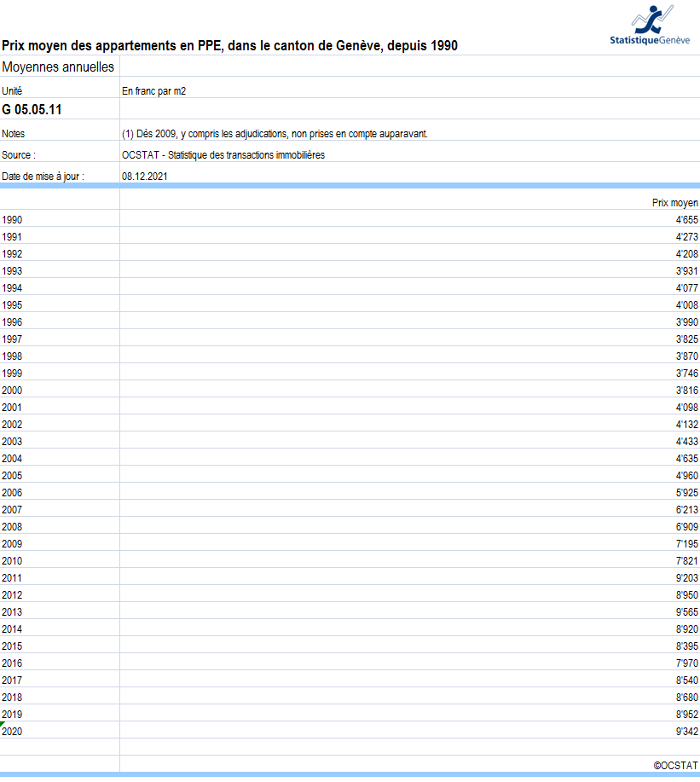This screenshot has height=782, width=700.
Task: Click the year cell '1997'
Action: click(x=12, y=339)
